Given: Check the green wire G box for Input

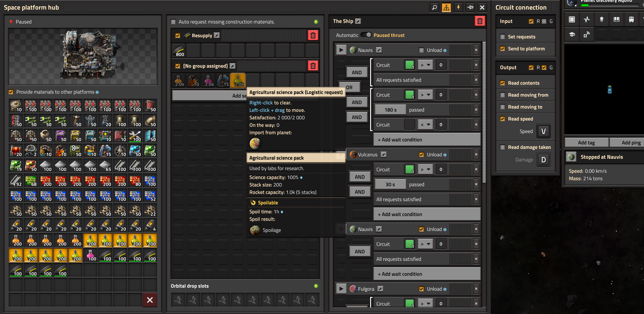Looking at the screenshot, I should coord(544,21).
